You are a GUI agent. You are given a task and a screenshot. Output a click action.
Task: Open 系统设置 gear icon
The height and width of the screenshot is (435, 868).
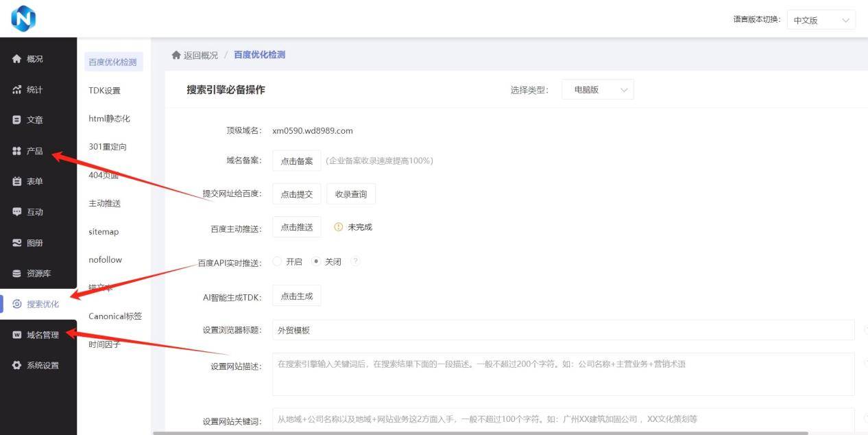pos(17,366)
